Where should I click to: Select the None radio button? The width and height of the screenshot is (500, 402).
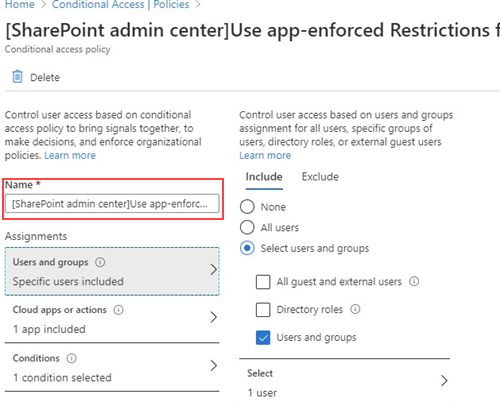click(247, 207)
